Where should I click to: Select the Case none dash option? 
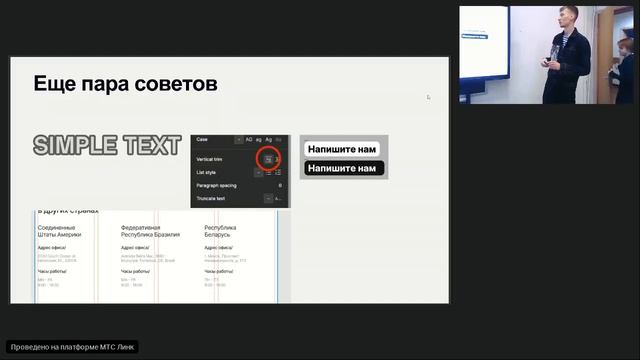(x=239, y=140)
